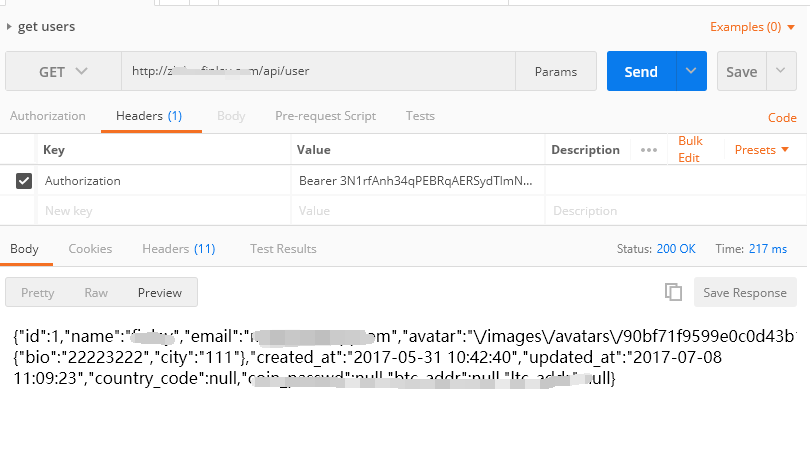Click the New key input field

pos(164,211)
